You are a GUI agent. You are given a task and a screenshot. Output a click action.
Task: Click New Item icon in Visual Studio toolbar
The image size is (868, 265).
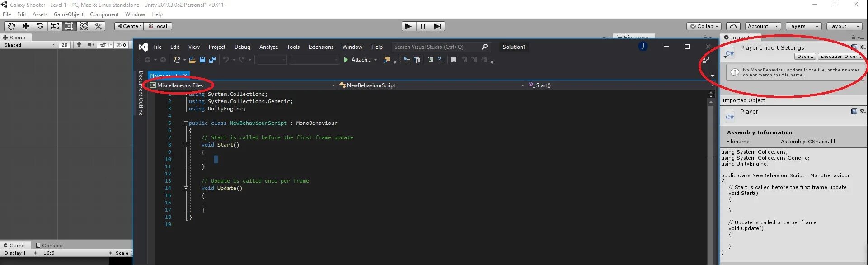[x=177, y=60]
